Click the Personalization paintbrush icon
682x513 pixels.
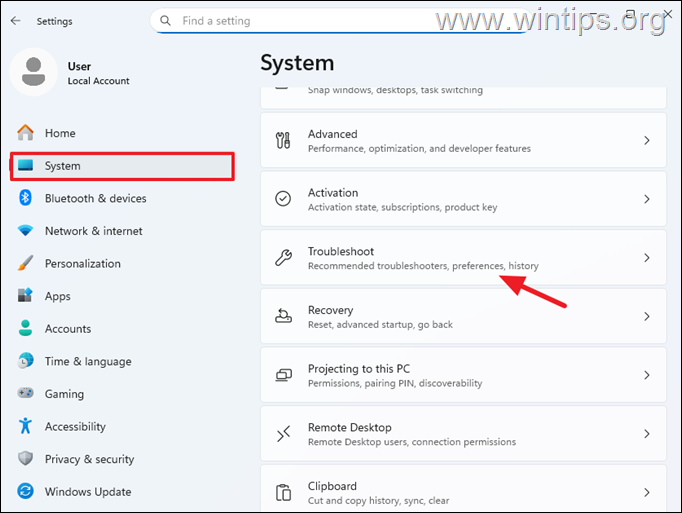tap(25, 263)
